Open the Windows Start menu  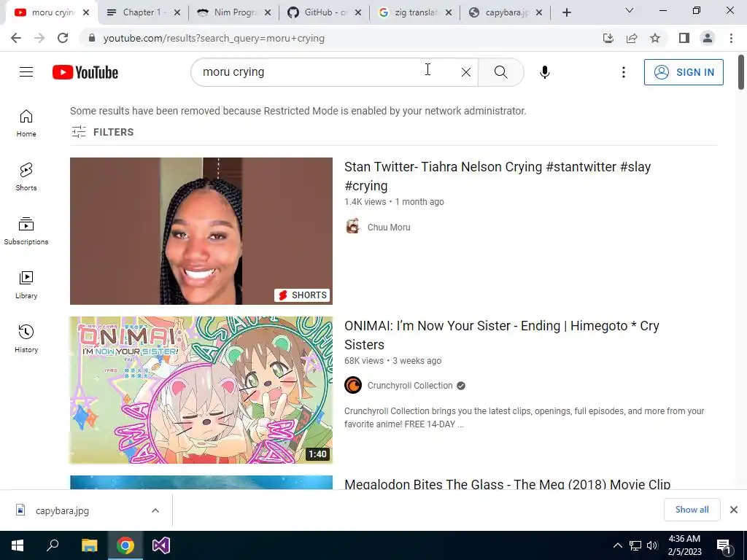pos(18,545)
